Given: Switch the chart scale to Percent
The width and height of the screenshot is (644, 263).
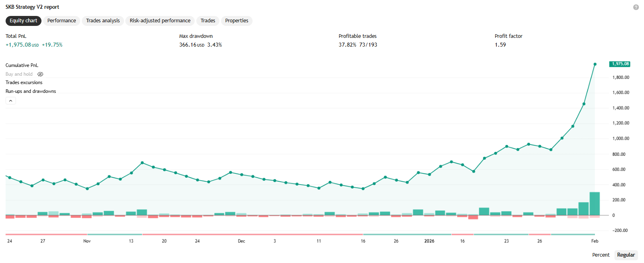Looking at the screenshot, I should tap(601, 255).
